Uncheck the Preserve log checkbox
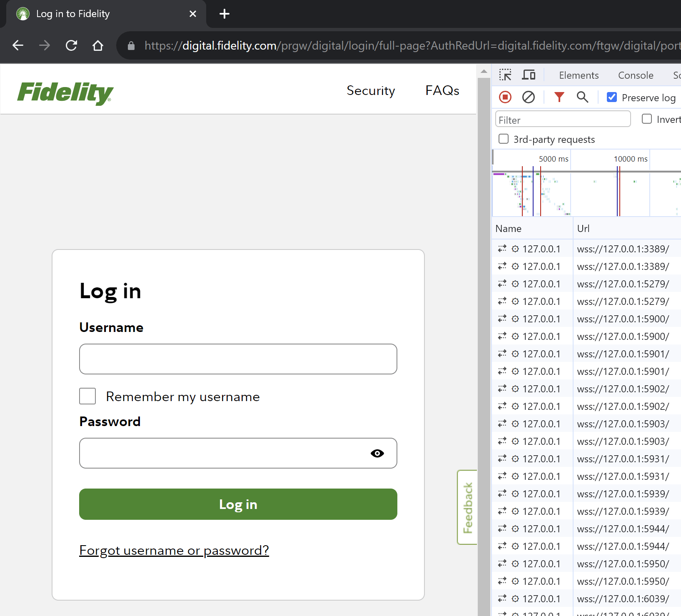The width and height of the screenshot is (681, 616). [612, 97]
